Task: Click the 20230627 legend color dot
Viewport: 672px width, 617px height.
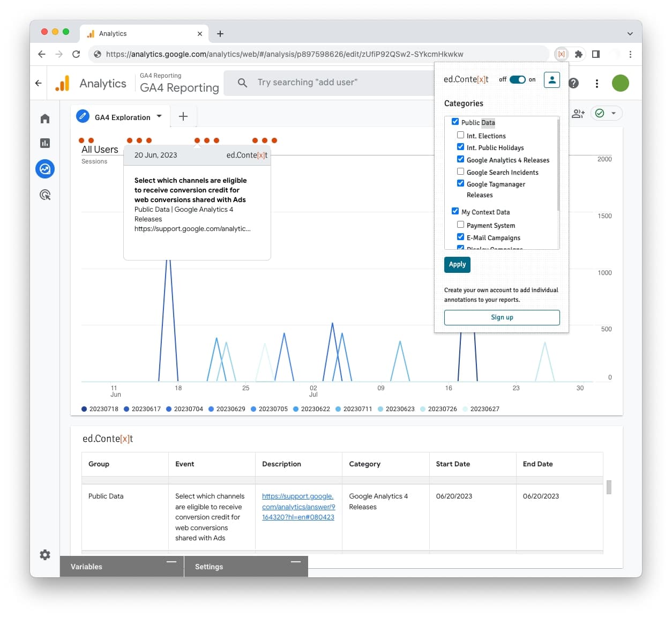Action: (465, 409)
